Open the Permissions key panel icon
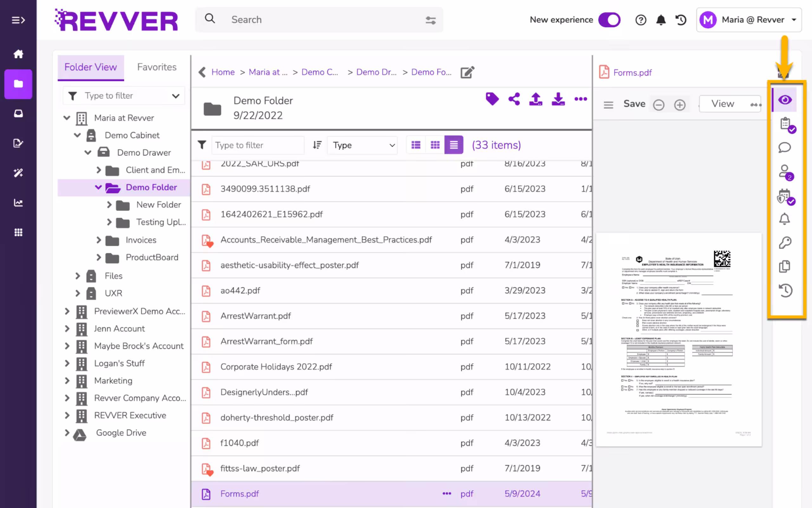The height and width of the screenshot is (508, 812). 784,243
